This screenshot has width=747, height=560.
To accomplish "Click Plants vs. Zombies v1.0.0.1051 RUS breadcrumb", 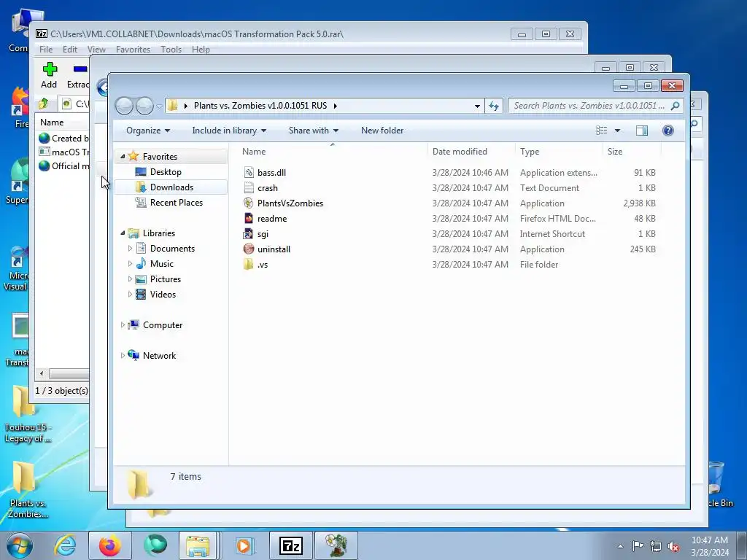I will (x=260, y=106).
